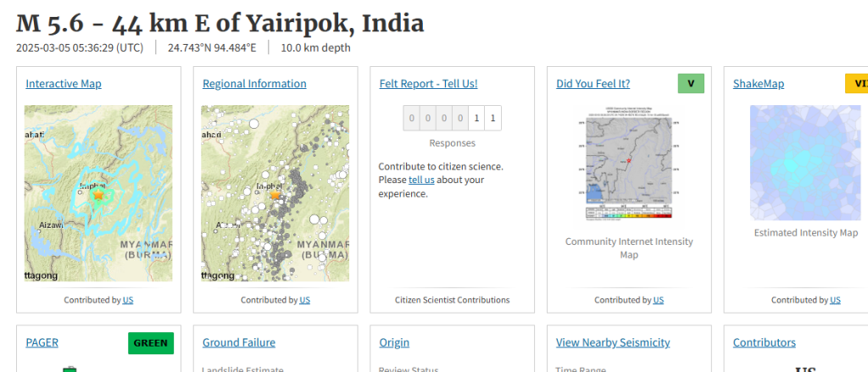Screen dimensions: 868x372
Task: Click the epicenter star on the Interactive Map
Action: (98, 195)
